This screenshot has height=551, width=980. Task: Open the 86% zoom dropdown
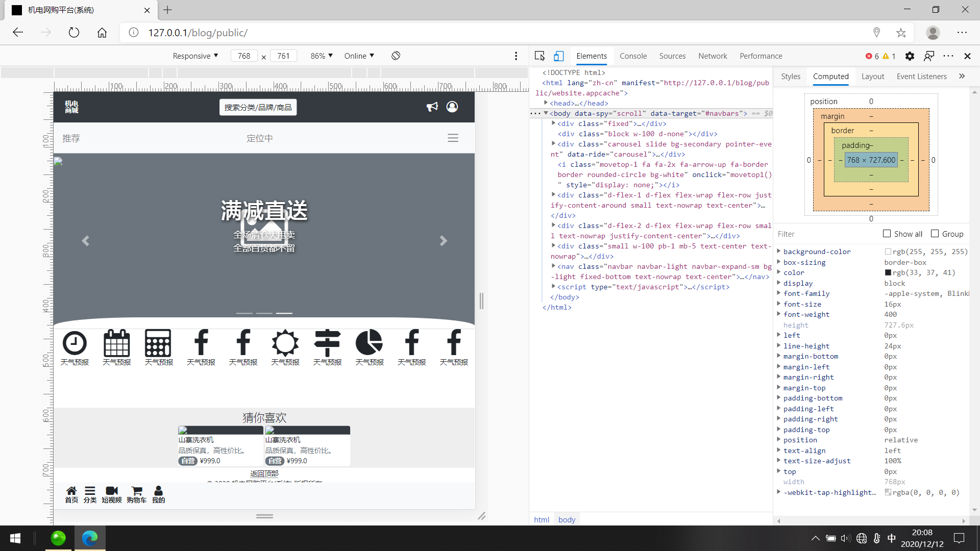tap(322, 56)
